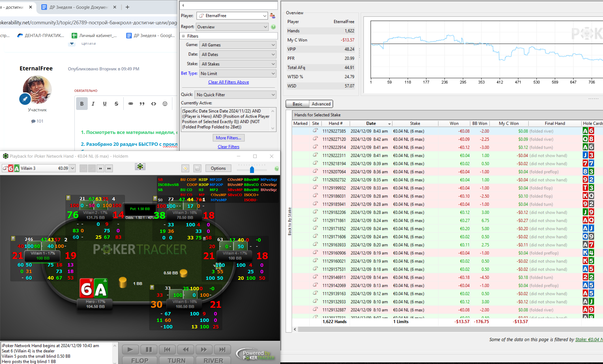Open the Player dropdown showing EternalFree

point(232,16)
